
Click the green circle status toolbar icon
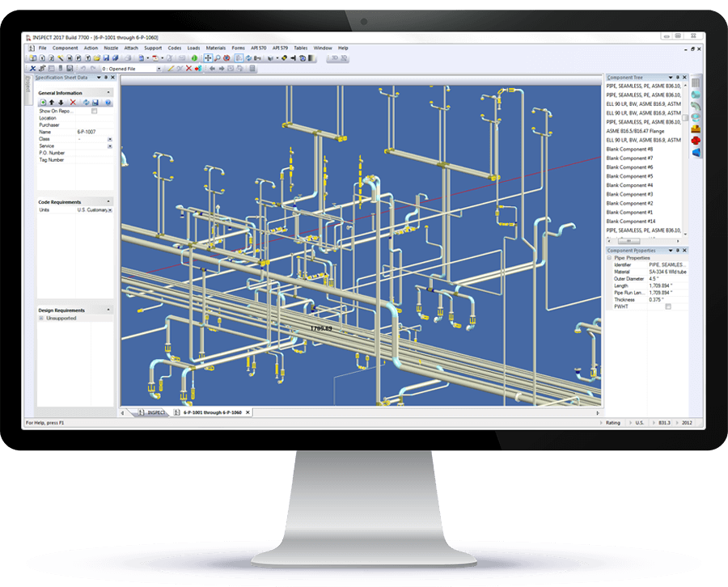point(194,58)
